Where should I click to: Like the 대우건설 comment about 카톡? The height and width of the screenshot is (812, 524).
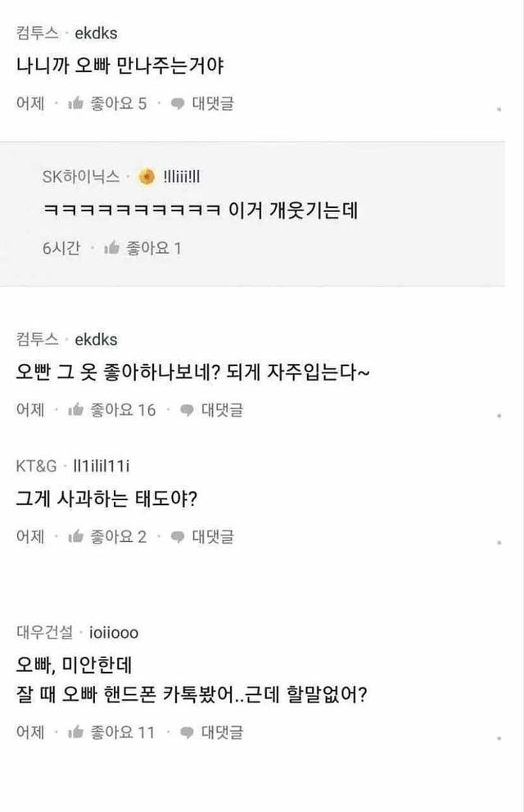click(76, 732)
